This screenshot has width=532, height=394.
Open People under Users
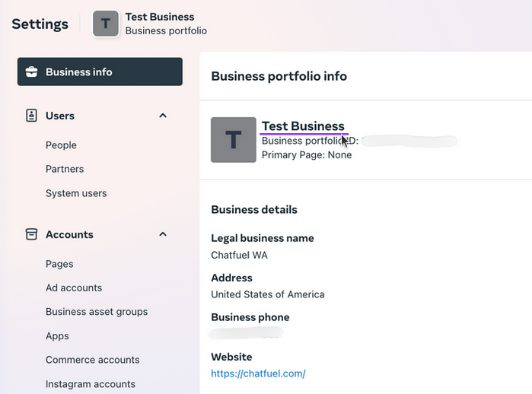[x=61, y=145]
